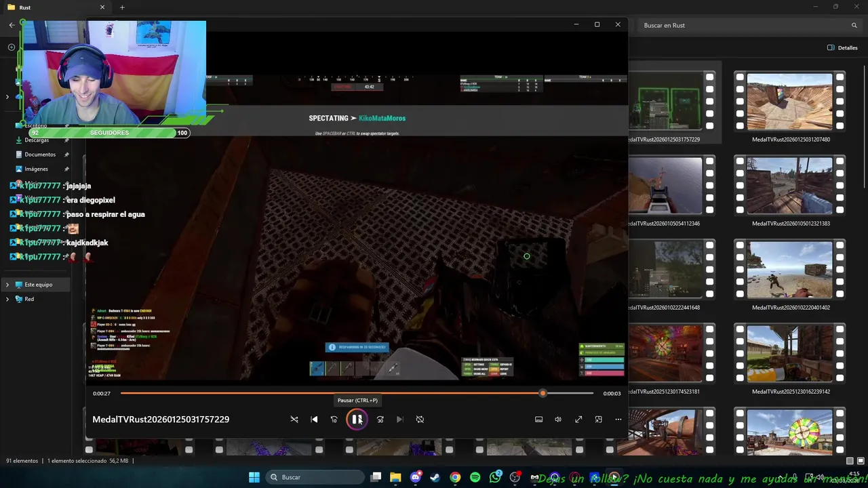868x488 pixels.
Task: Open Documentos in the navigation pane
Action: (x=40, y=155)
